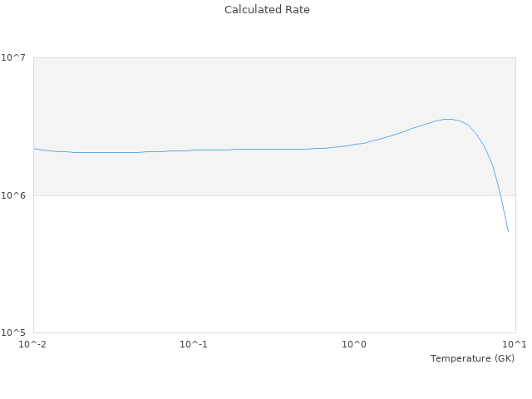Click the 10^-2 x-axis tick label
The image size is (532, 399).
coord(33,344)
